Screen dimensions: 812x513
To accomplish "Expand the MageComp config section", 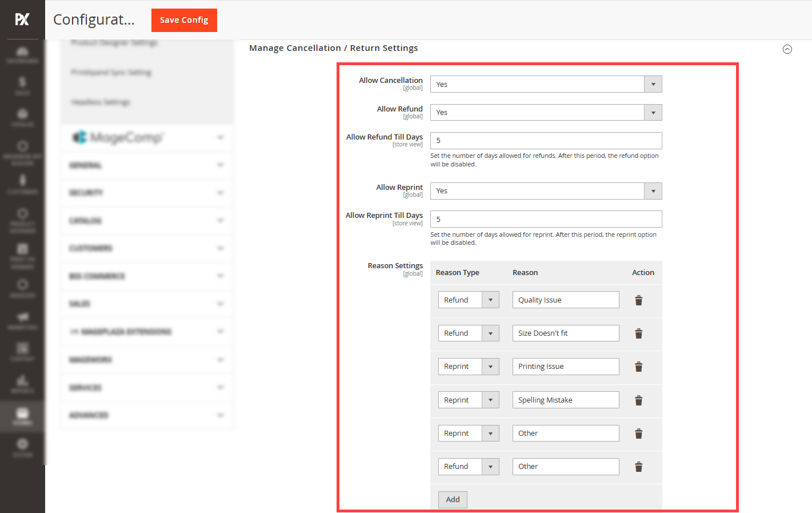I will pos(147,137).
